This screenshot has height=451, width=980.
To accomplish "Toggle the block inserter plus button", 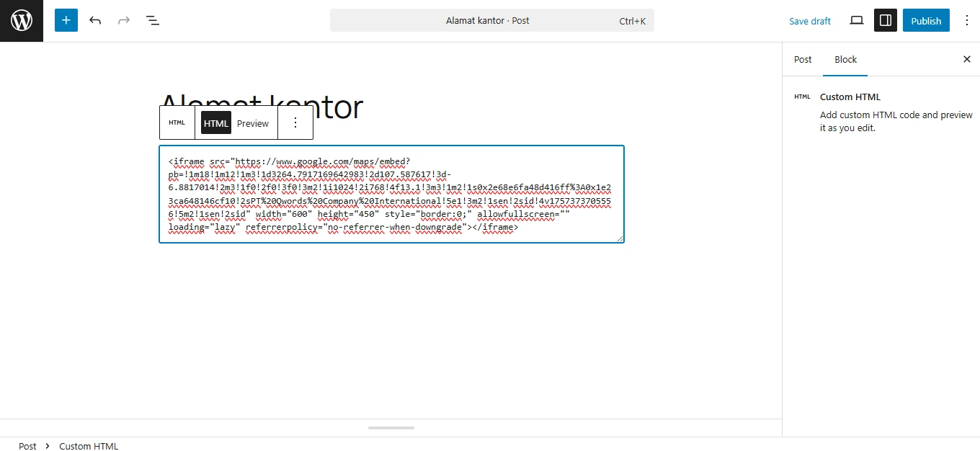I will pos(66,20).
